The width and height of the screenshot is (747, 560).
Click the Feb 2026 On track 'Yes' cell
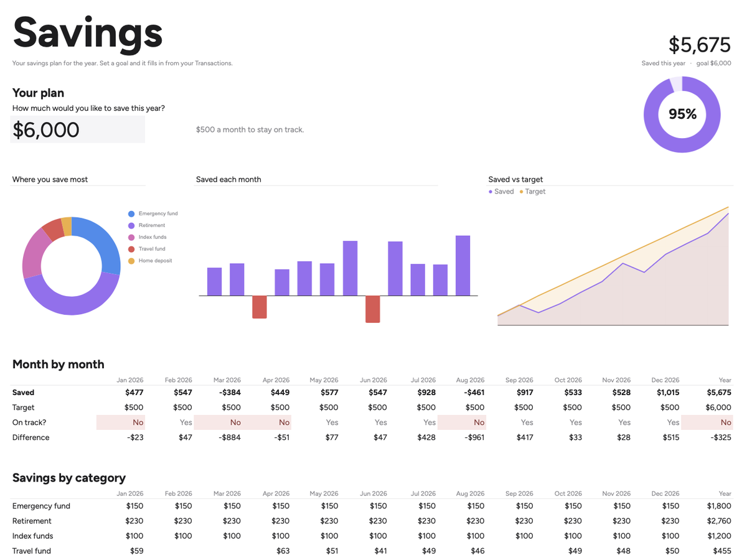tap(186, 422)
